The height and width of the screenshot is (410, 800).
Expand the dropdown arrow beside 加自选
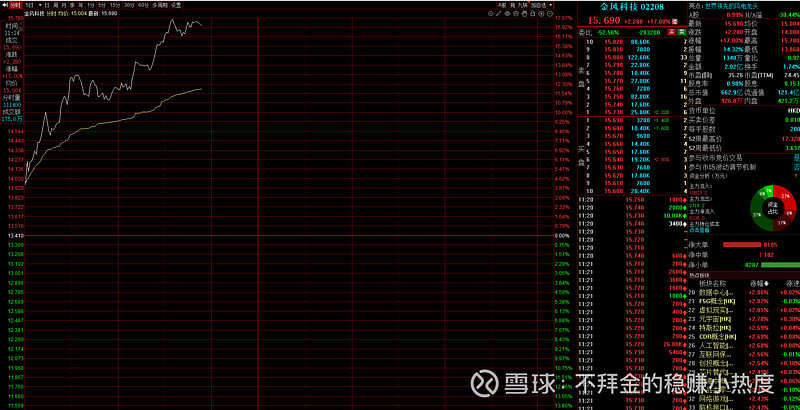click(x=551, y=5)
